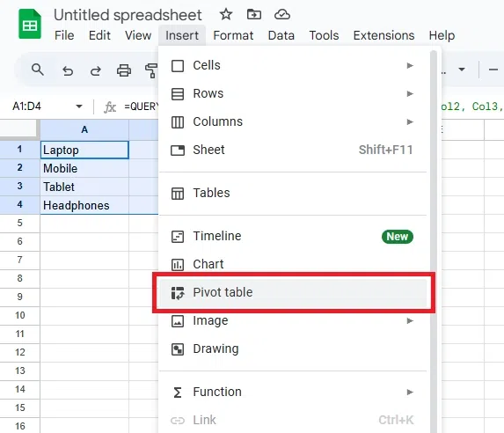Choose Timeline from the Insert menu
Viewport: 504px width, 433px height.
point(293,237)
